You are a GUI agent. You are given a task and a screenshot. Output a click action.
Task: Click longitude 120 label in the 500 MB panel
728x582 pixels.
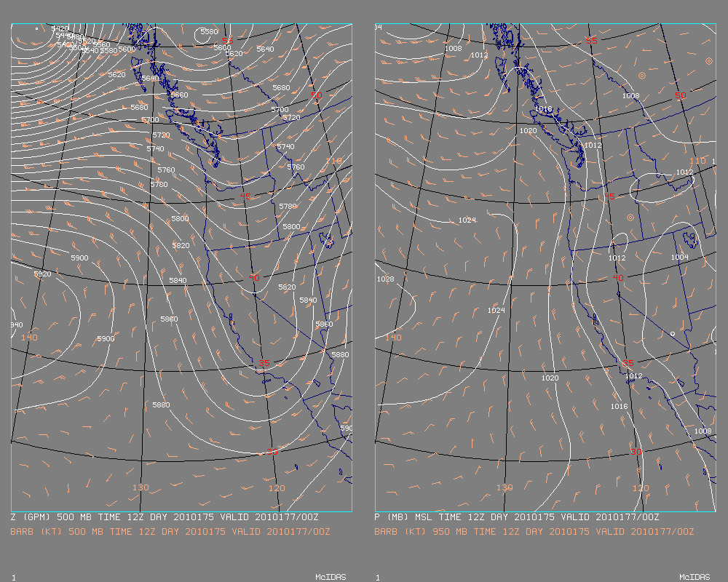[277, 487]
